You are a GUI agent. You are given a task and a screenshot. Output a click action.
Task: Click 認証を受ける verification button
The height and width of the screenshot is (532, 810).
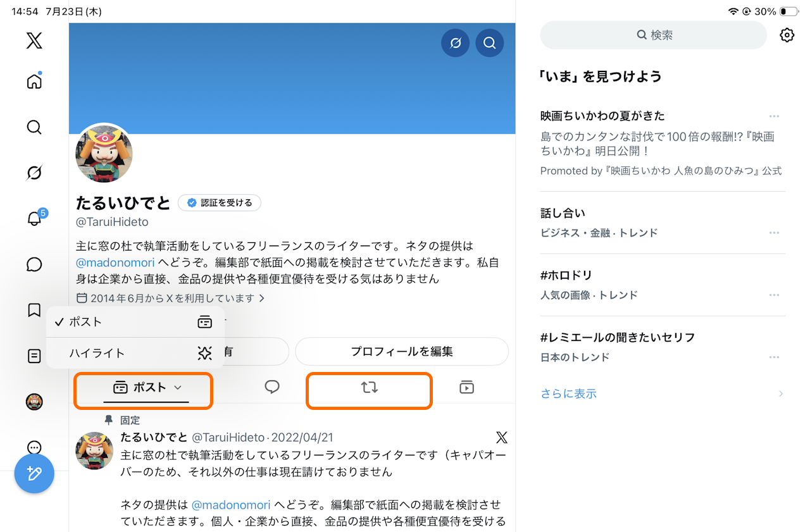pyautogui.click(x=219, y=203)
